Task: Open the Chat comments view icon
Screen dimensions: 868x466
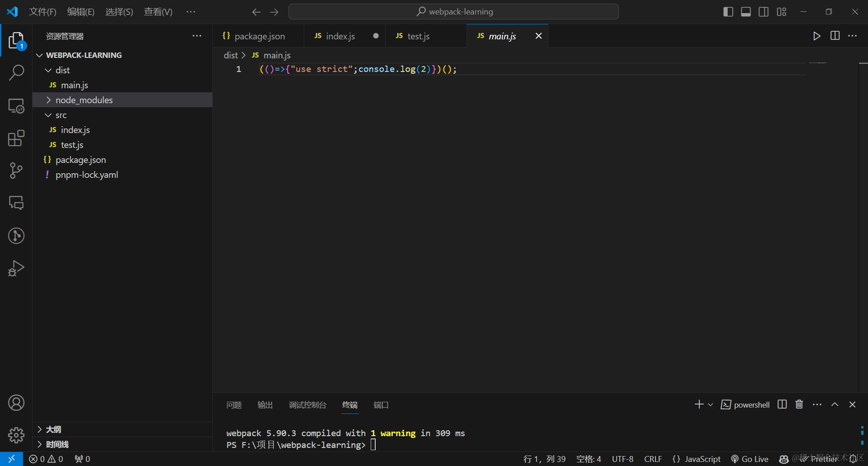Action: pyautogui.click(x=16, y=203)
